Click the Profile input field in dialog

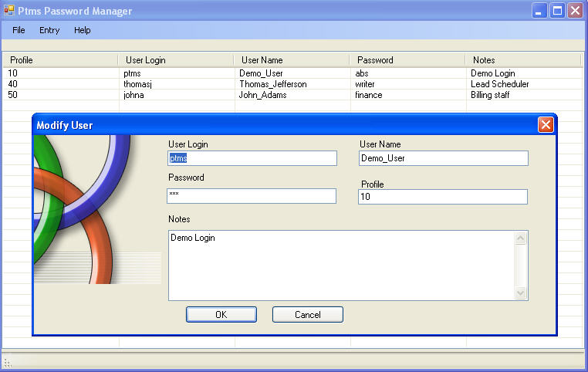click(443, 197)
